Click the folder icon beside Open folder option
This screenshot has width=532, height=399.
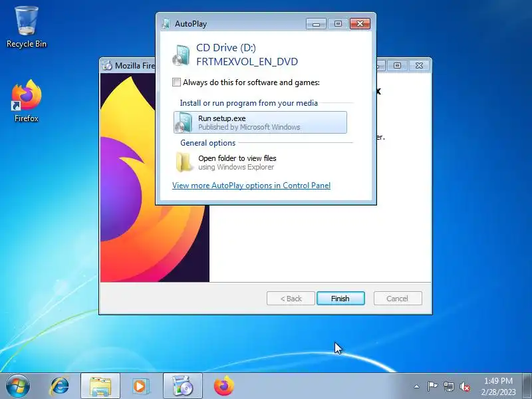click(x=184, y=162)
